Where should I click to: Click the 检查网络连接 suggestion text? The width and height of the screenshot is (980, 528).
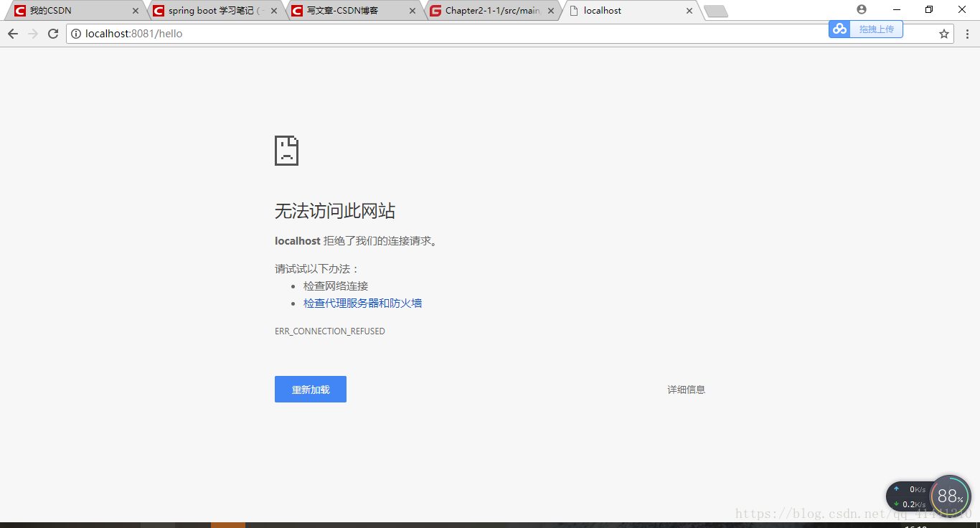pos(336,286)
